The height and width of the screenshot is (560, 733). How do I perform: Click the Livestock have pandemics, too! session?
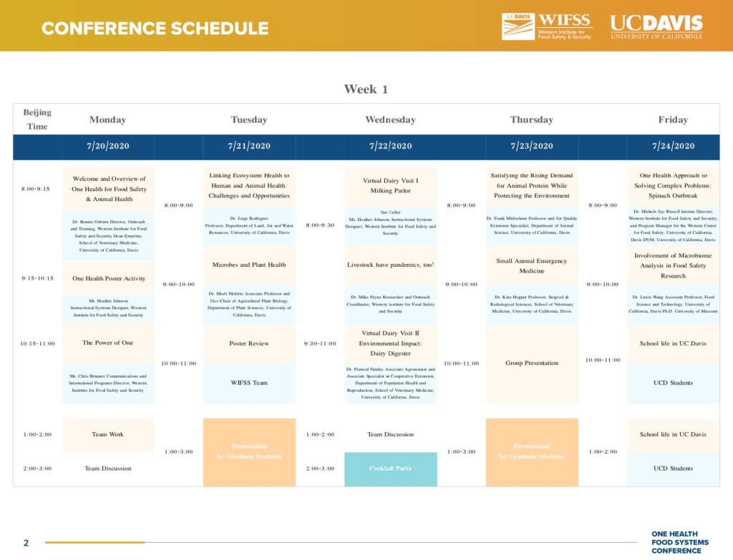click(390, 265)
